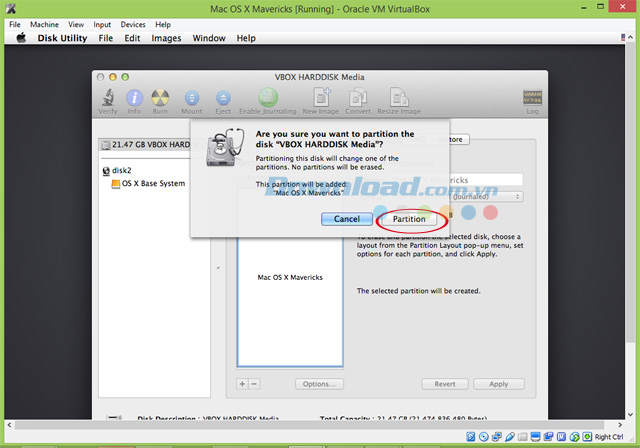Click the VirtualBox display status icon
The height and width of the screenshot is (448, 640).
tap(536, 437)
